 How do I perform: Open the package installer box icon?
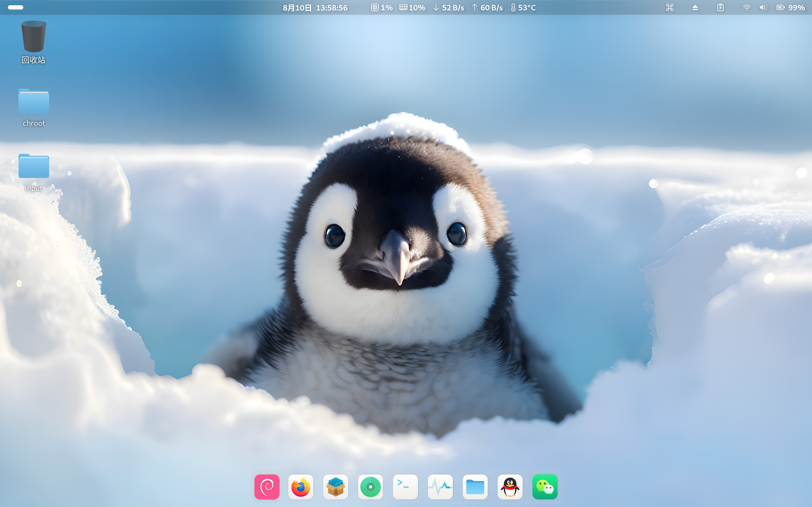[x=336, y=487]
